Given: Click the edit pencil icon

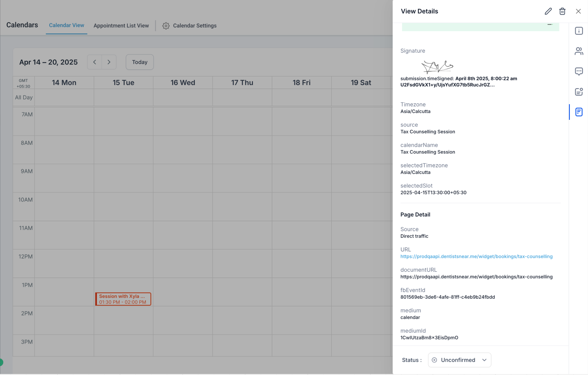Looking at the screenshot, I should click(548, 11).
